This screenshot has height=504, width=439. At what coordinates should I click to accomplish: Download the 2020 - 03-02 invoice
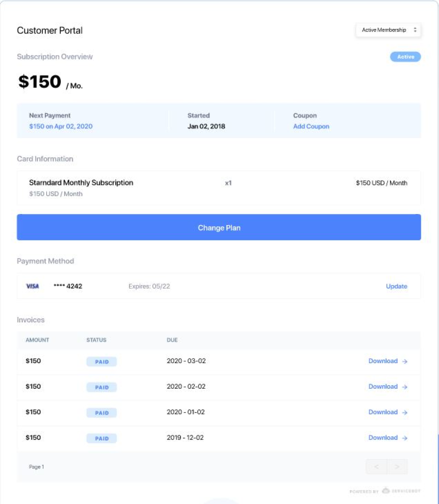383,361
